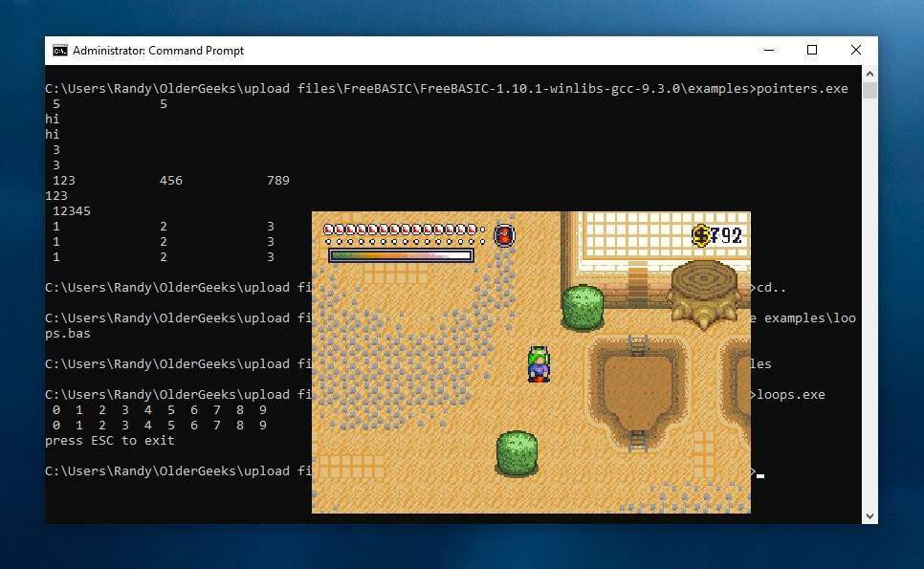Click the "pointers.exe" command text
The height and width of the screenshot is (569, 924).
coord(802,89)
